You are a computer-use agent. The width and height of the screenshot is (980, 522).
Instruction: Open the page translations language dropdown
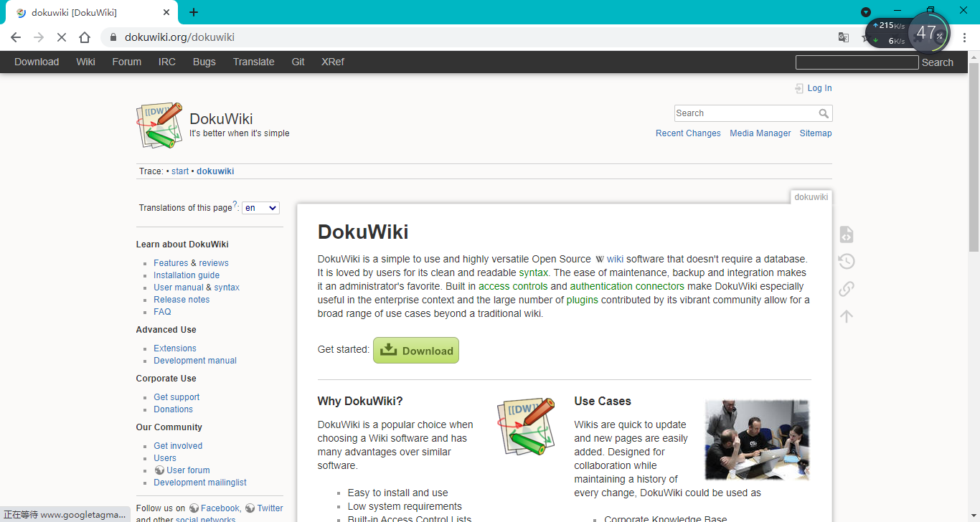(x=260, y=207)
